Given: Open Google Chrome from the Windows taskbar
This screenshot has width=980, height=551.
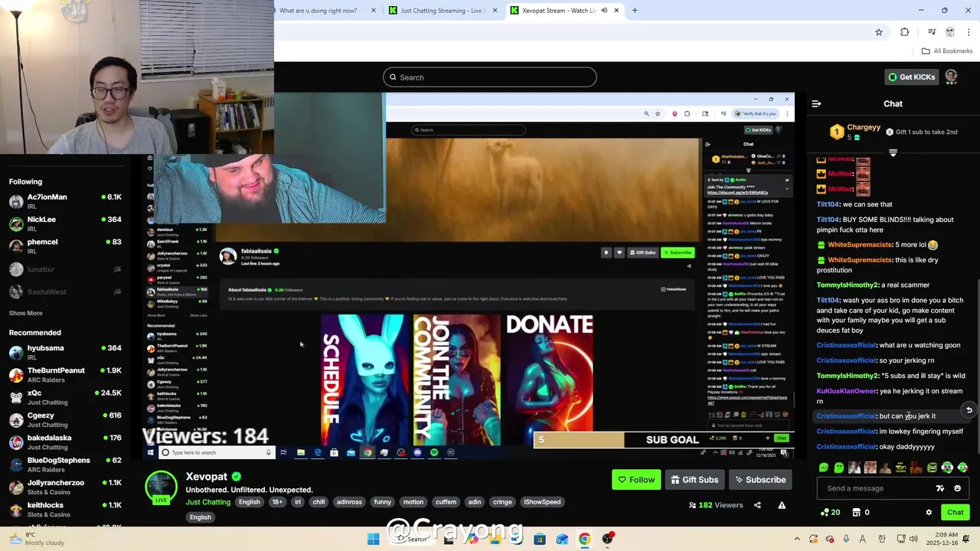Looking at the screenshot, I should tap(584, 540).
